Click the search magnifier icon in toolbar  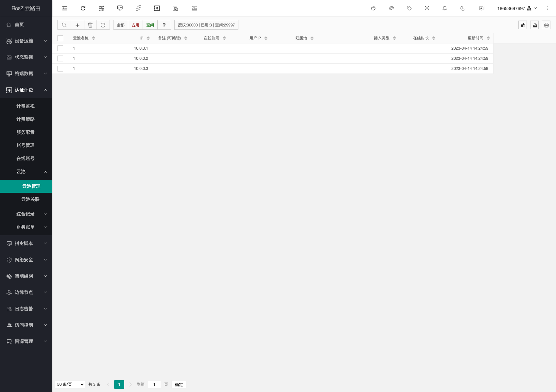[x=64, y=25]
